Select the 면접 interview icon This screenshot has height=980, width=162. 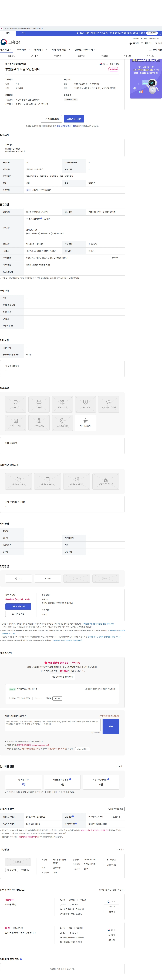tap(48, 578)
